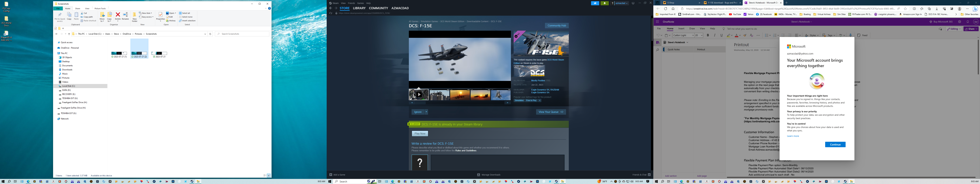Screen dimensions: 980x184
Task: Click Steam announcements megaphone icon
Action: point(595,3)
